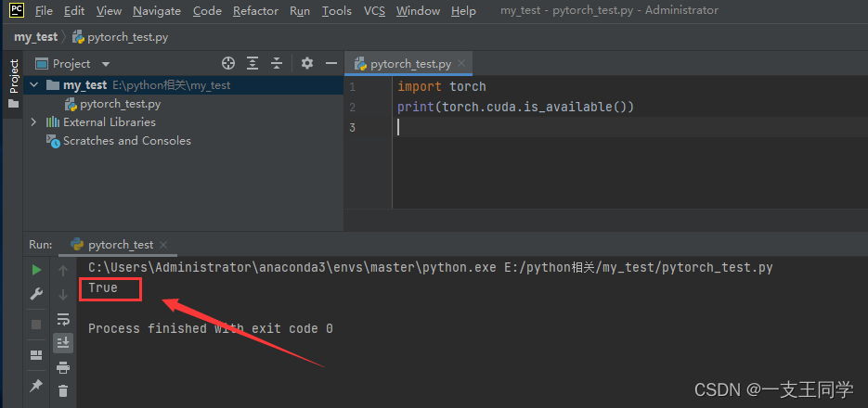Image resolution: width=868 pixels, height=408 pixels.
Task: Toggle Soft-Wrap in run console
Action: [x=63, y=319]
